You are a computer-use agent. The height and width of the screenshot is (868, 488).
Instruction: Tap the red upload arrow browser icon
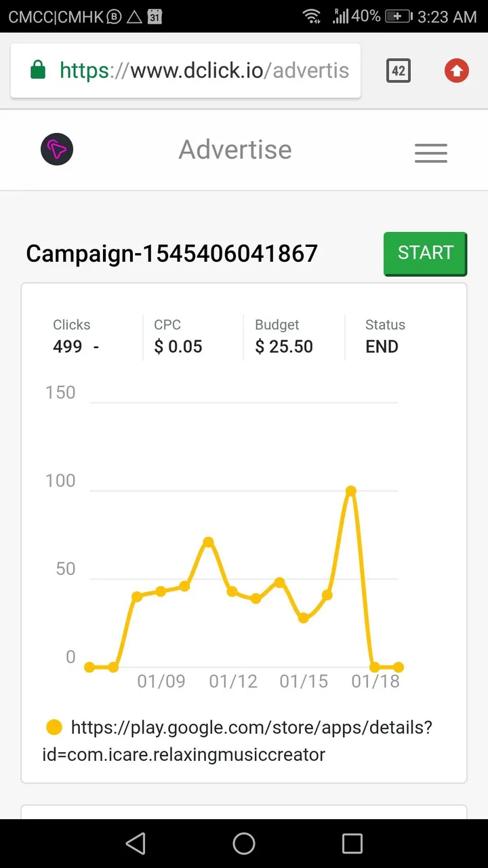[x=457, y=71]
